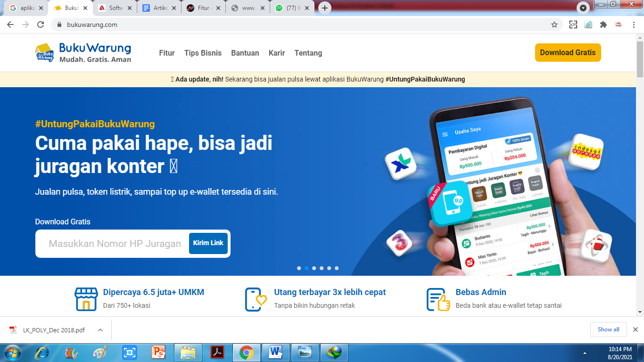This screenshot has height=362, width=644.
Task: Open PowerPoint from the taskbar
Action: point(158,353)
